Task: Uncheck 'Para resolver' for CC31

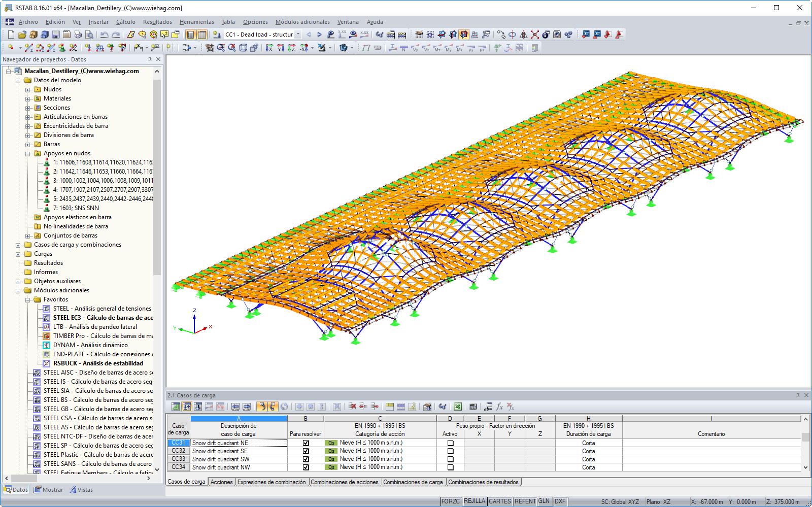Action: tap(306, 443)
